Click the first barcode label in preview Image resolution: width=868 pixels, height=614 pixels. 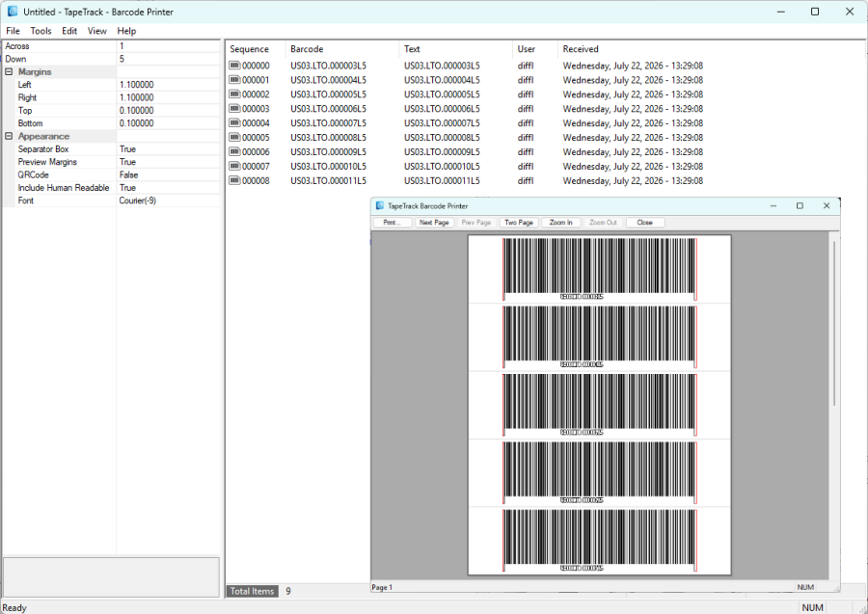[x=600, y=269]
